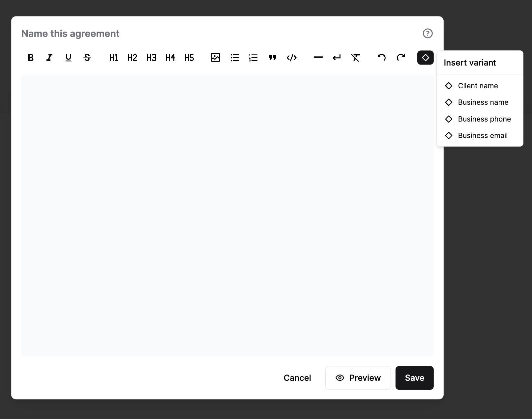This screenshot has height=419, width=532.
Task: Insert a blockquote
Action: pyautogui.click(x=272, y=58)
